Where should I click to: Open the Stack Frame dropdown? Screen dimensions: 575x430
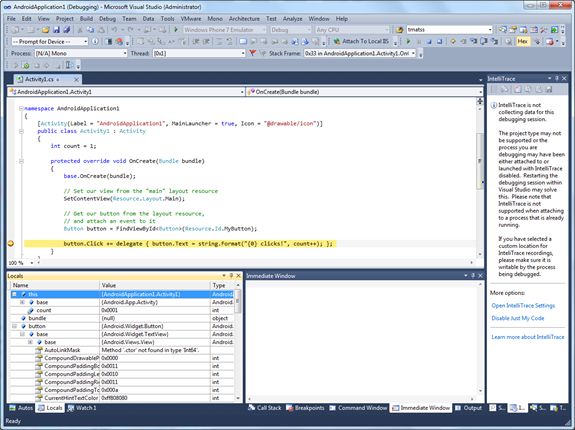pos(413,54)
